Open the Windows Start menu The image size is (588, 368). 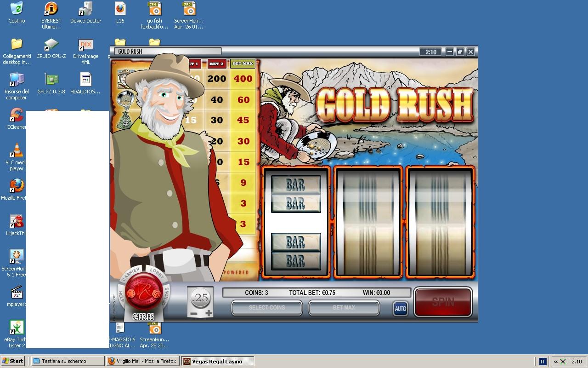coord(13,361)
